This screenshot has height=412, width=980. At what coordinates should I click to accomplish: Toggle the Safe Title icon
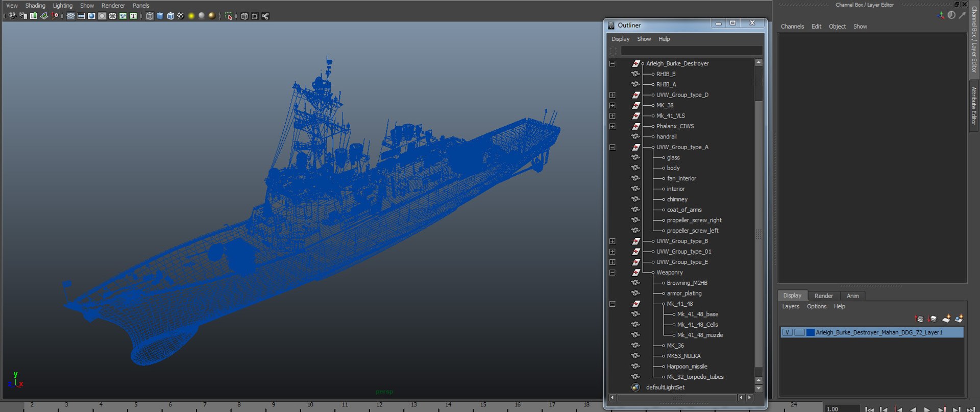[x=133, y=16]
